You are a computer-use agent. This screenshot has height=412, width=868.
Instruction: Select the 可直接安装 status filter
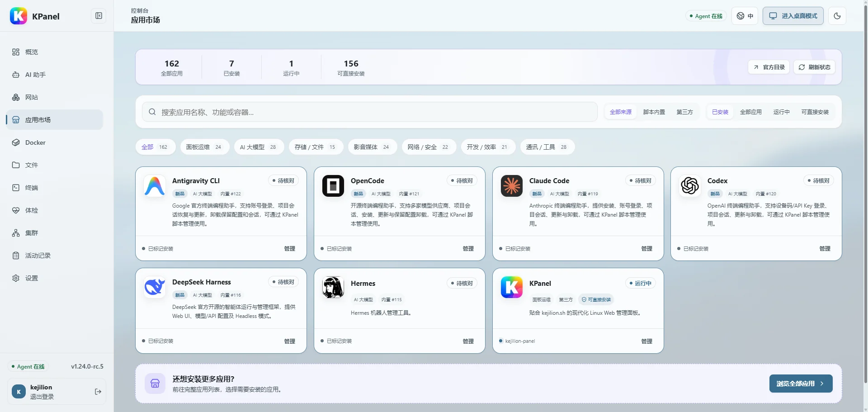click(815, 112)
